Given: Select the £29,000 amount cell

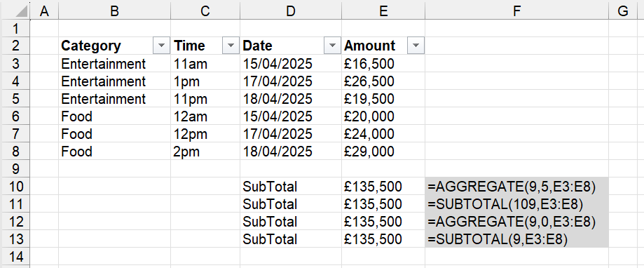Looking at the screenshot, I should point(383,152).
